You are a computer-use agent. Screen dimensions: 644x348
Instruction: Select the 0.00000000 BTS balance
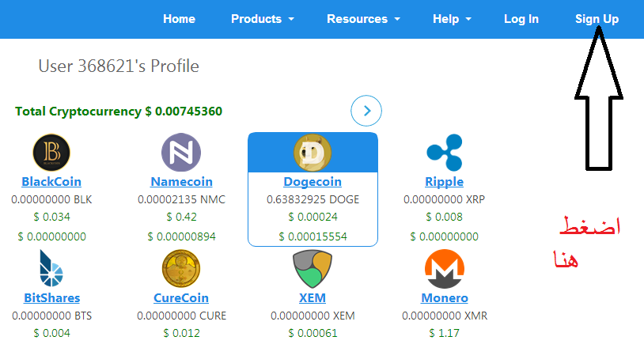tap(51, 316)
